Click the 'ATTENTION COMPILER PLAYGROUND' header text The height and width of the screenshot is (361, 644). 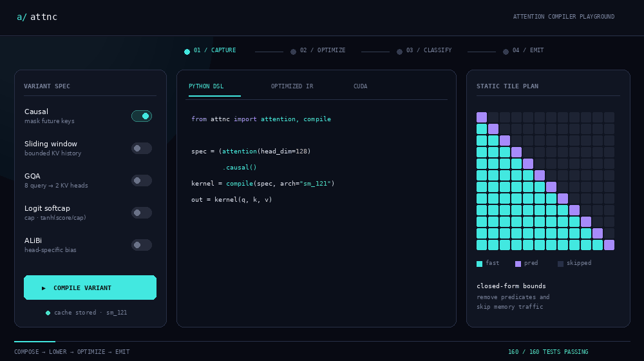coord(563,17)
